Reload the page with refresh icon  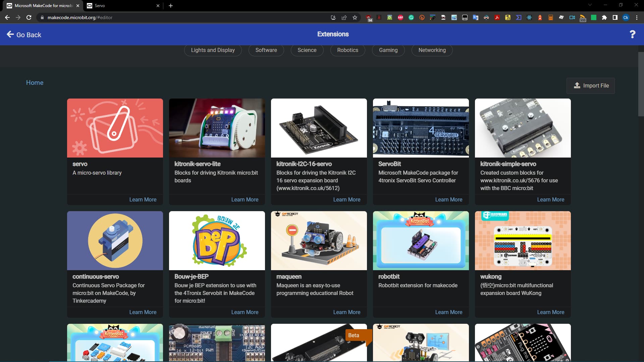pos(29,17)
